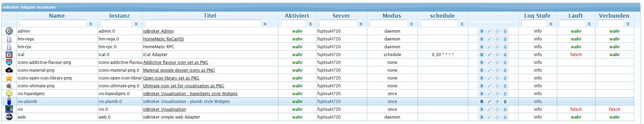Sort by the Modus column header
Image resolution: width=644 pixels, height=124 pixels.
[392, 16]
